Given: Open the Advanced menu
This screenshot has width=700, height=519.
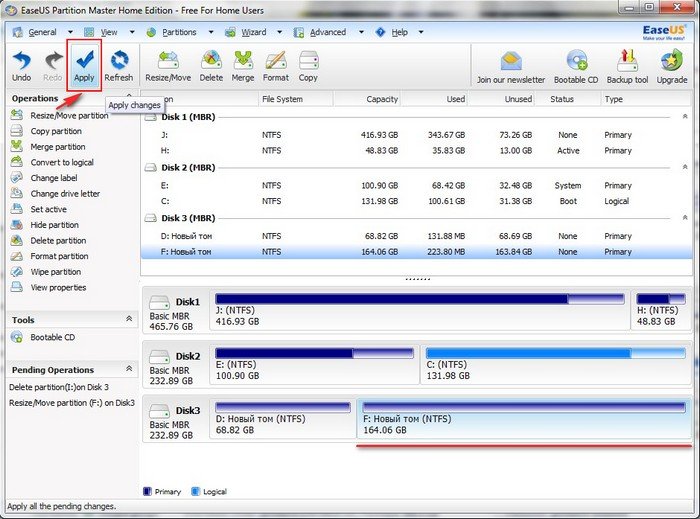Looking at the screenshot, I should coord(328,32).
